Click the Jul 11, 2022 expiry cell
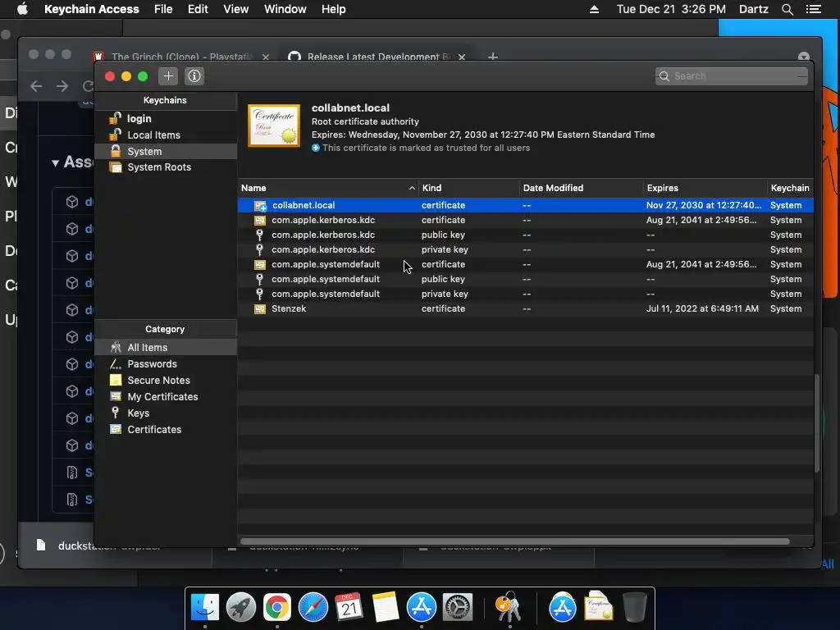This screenshot has width=840, height=630. click(x=702, y=308)
